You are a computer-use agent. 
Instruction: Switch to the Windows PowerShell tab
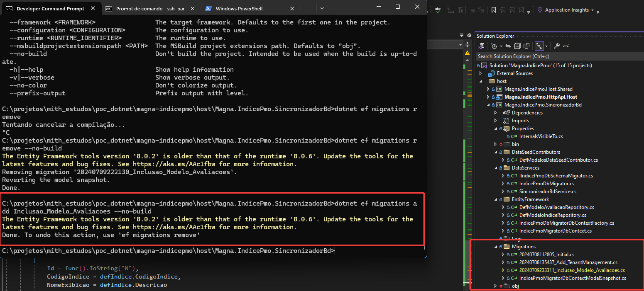click(239, 8)
